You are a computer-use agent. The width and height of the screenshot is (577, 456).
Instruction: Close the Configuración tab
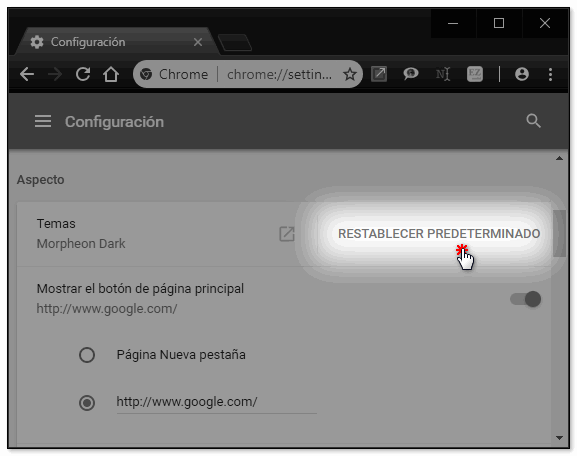198,42
